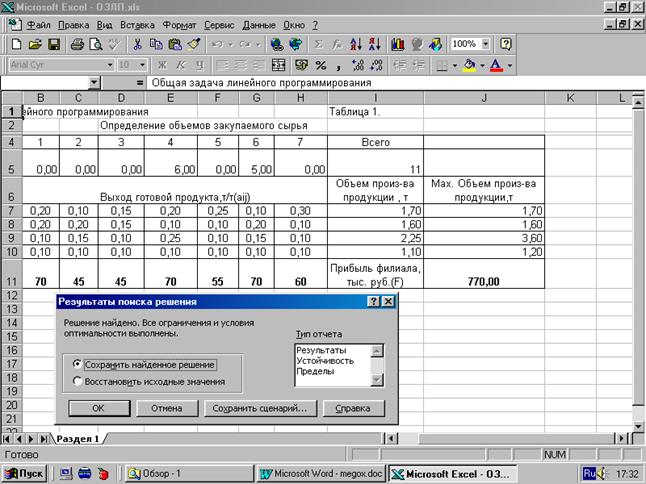Select 'Восстановить исходные значения' radio button

pyautogui.click(x=77, y=381)
